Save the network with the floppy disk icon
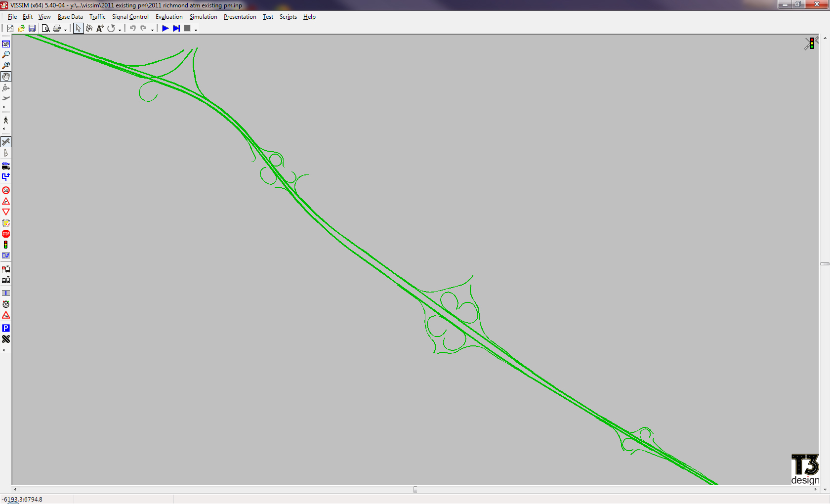This screenshot has width=830, height=504. pos(32,29)
